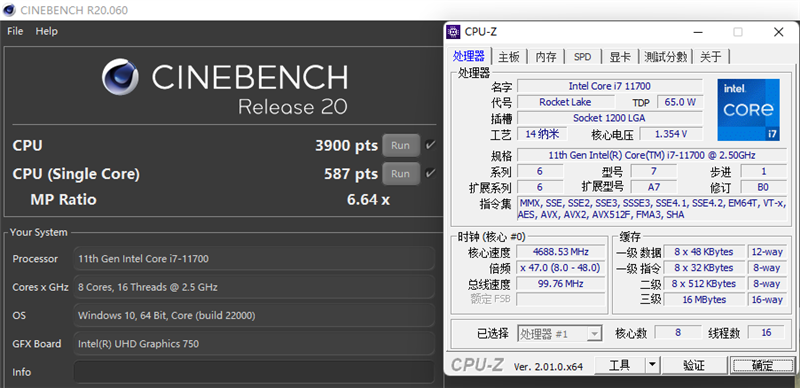Click the empty Info input field
Screen dimensions: 800x388
click(x=254, y=372)
